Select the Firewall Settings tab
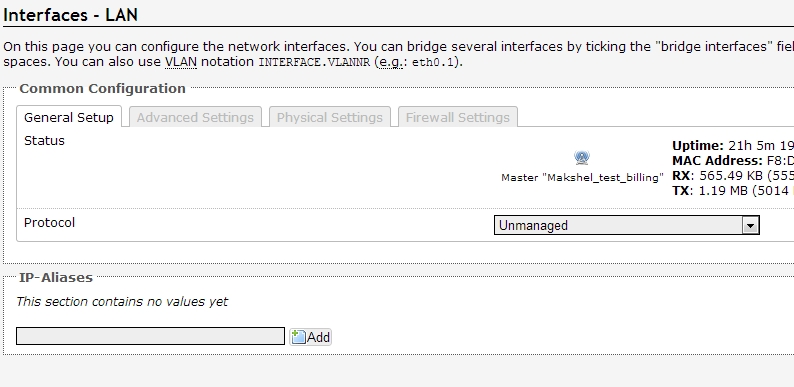 tap(458, 117)
